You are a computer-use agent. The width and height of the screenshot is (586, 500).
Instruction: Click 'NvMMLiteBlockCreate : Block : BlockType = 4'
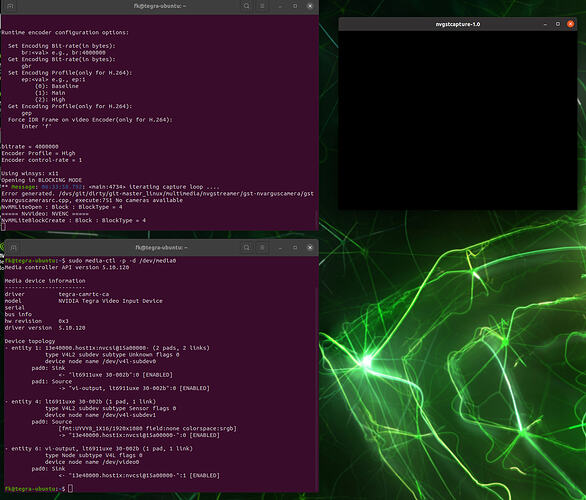74,221
